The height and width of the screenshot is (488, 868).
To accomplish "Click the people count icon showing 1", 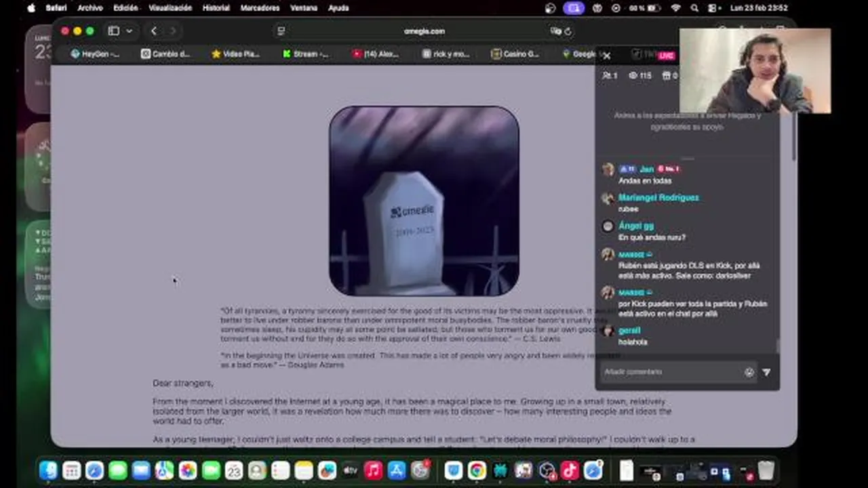I will (610, 76).
